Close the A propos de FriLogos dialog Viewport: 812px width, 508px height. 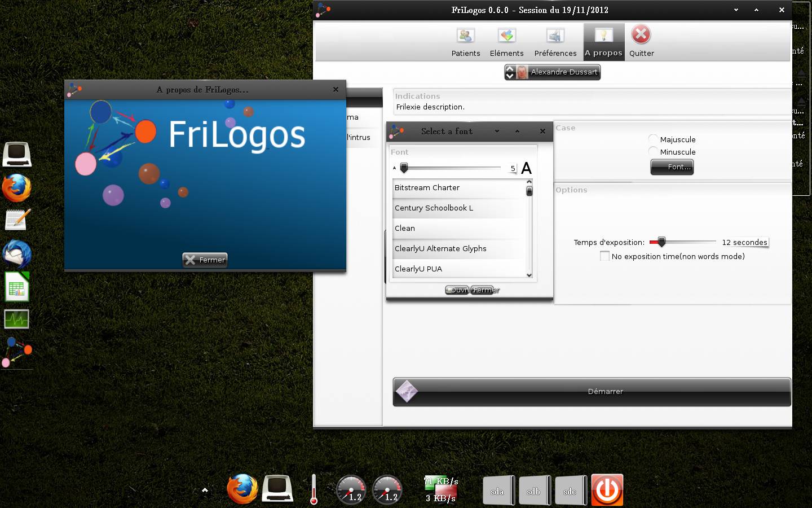point(336,89)
